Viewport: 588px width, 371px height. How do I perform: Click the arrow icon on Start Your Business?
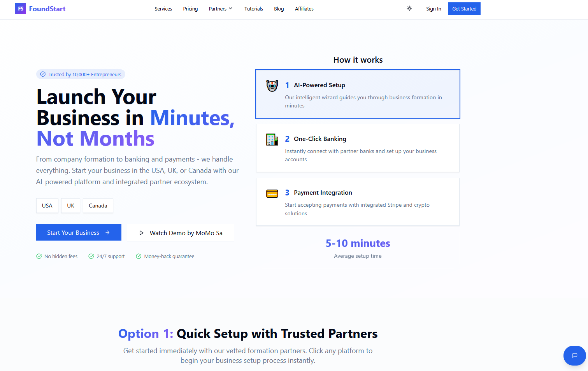tap(107, 232)
